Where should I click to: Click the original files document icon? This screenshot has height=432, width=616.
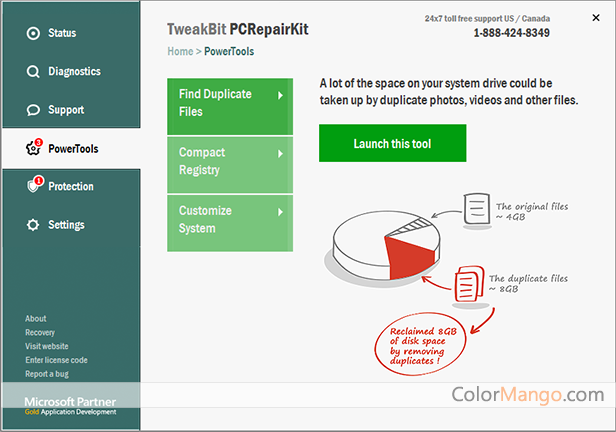[477, 209]
